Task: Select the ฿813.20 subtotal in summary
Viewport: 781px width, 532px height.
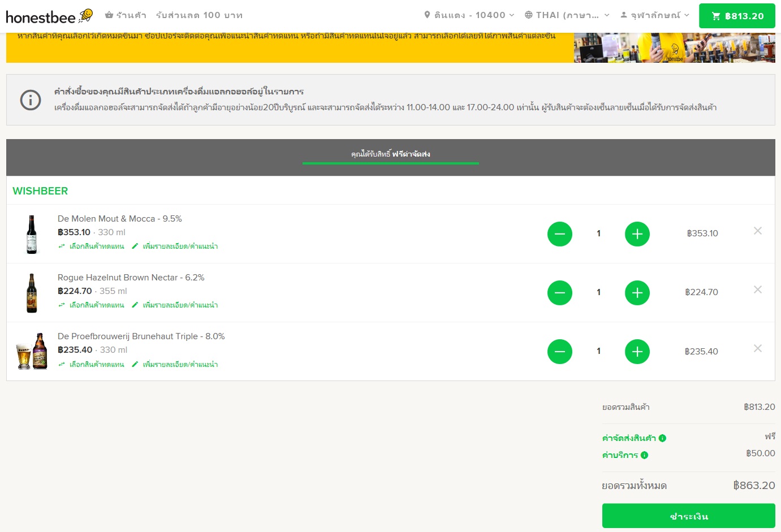Action: (x=760, y=407)
